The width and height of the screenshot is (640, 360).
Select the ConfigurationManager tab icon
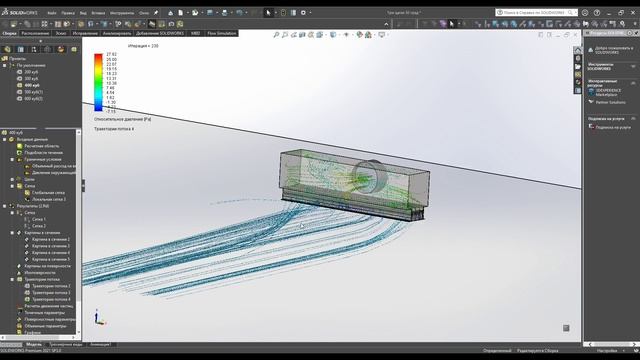(34, 49)
